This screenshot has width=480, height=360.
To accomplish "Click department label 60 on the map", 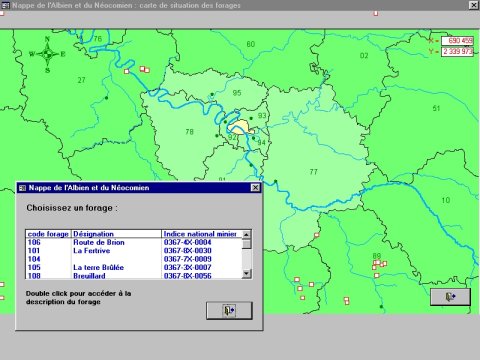I will [251, 44].
